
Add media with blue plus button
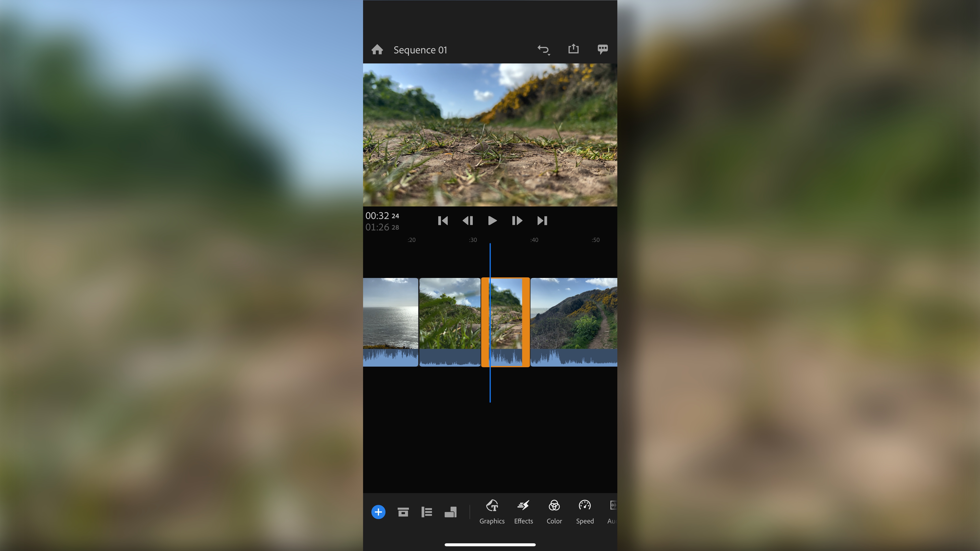(x=378, y=512)
